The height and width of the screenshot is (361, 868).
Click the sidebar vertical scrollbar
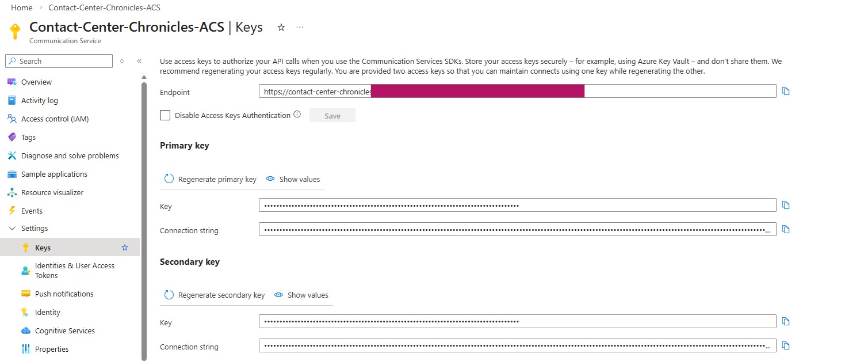(x=144, y=222)
